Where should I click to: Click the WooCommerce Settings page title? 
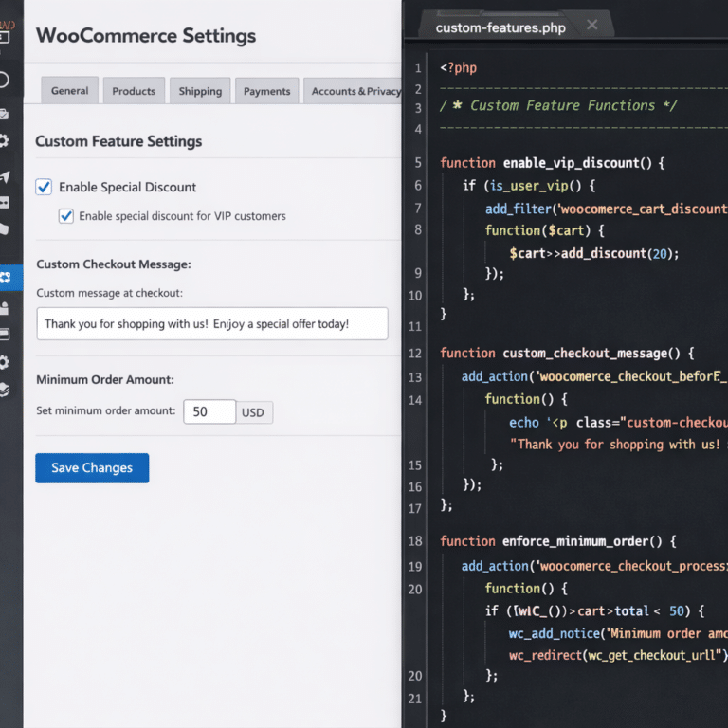pos(146,36)
